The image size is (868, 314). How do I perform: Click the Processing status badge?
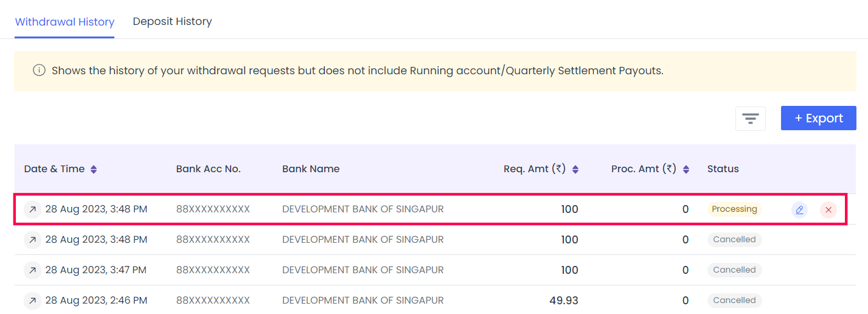734,209
